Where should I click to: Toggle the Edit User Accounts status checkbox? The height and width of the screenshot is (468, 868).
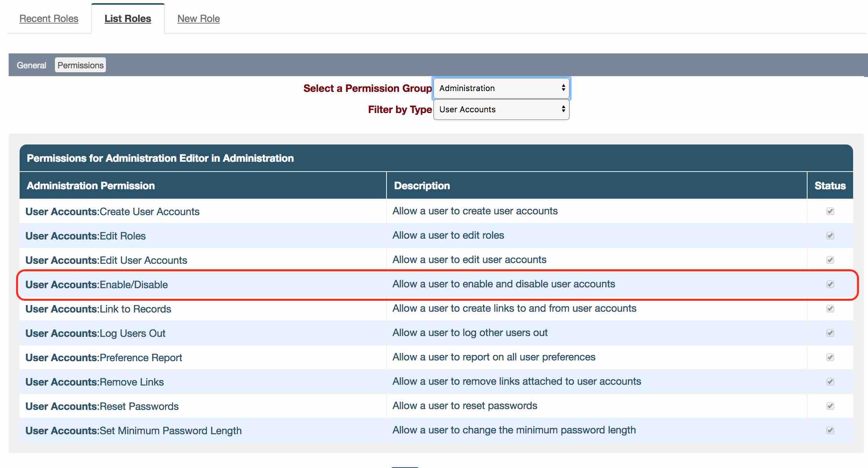click(x=830, y=260)
